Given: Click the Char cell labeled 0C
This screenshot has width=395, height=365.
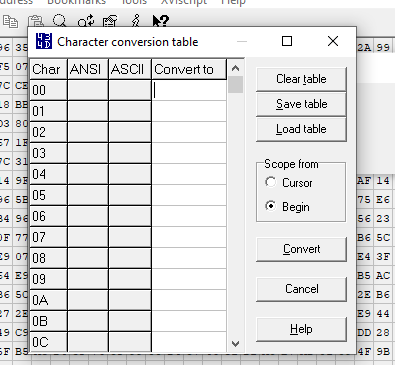Looking at the screenshot, I should 48,342.
